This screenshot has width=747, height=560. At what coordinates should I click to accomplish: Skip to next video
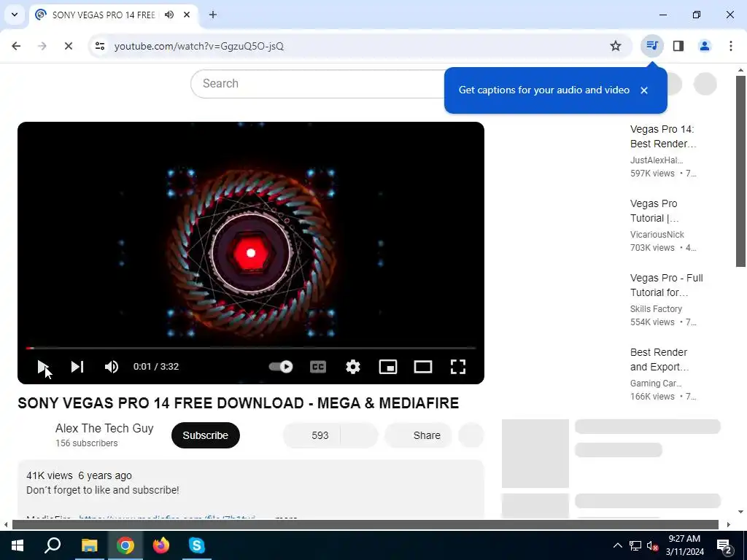tap(77, 367)
